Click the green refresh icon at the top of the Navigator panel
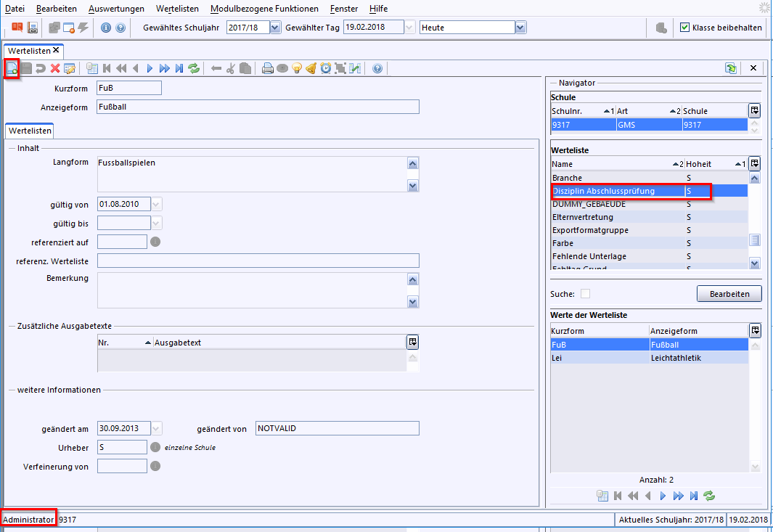This screenshot has height=532, width=773. coord(731,68)
